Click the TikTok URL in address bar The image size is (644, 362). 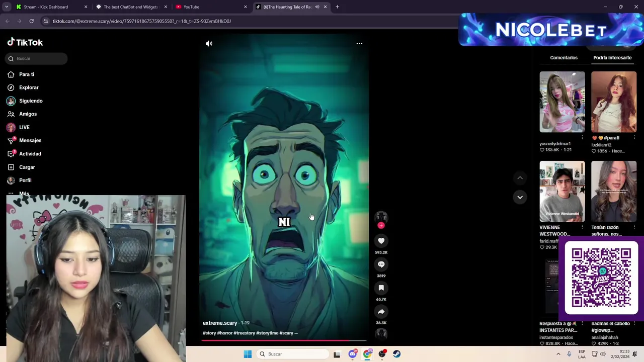click(x=141, y=21)
